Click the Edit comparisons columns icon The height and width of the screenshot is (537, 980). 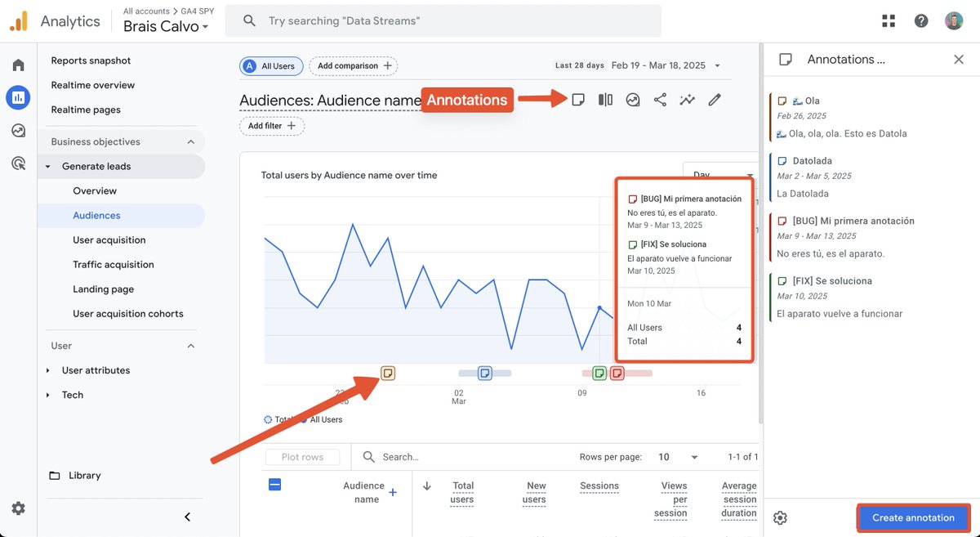[x=605, y=100]
